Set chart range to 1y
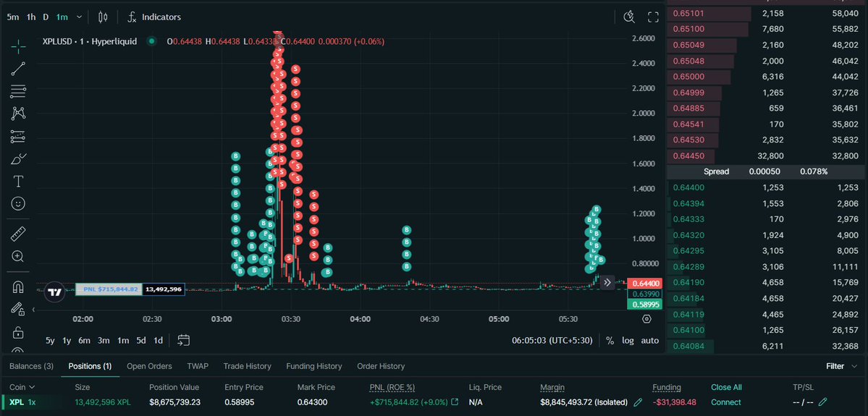 pos(67,341)
